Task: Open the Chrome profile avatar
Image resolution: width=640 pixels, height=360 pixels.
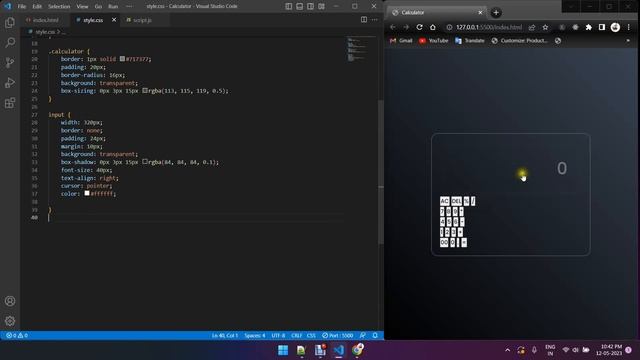Action: 615,27
